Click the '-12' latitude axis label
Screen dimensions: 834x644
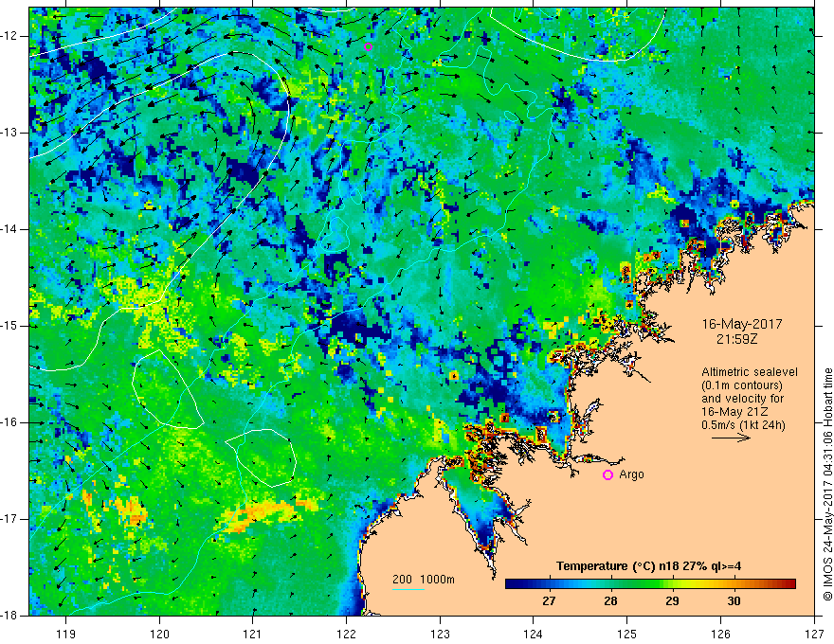click(x=9, y=36)
